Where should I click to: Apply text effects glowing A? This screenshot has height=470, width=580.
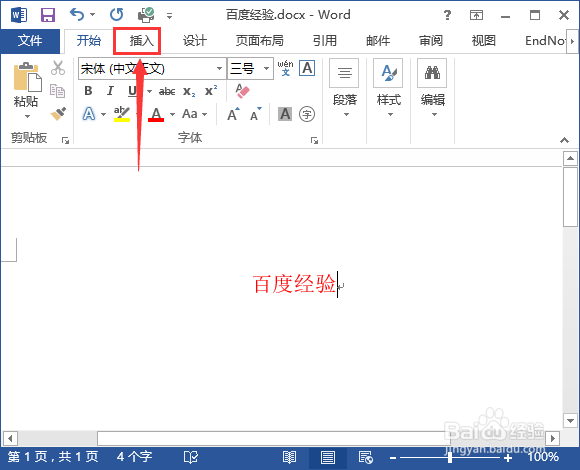click(88, 114)
